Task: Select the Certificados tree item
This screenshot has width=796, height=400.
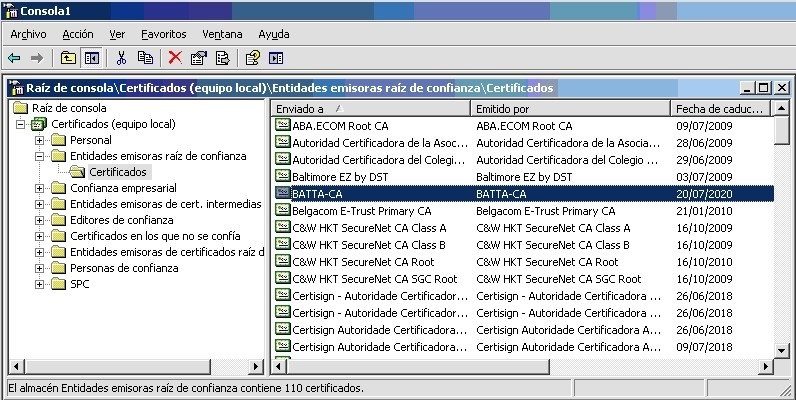Action: 118,172
